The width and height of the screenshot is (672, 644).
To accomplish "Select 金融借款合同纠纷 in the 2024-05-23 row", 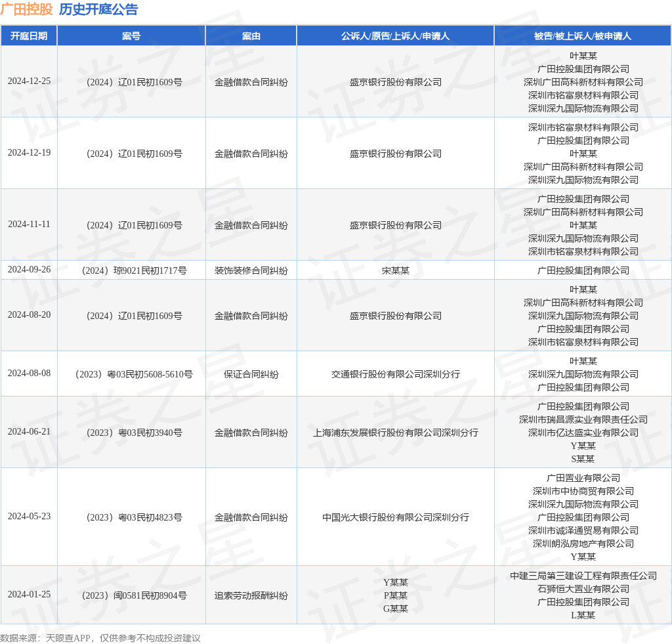I will (251, 517).
